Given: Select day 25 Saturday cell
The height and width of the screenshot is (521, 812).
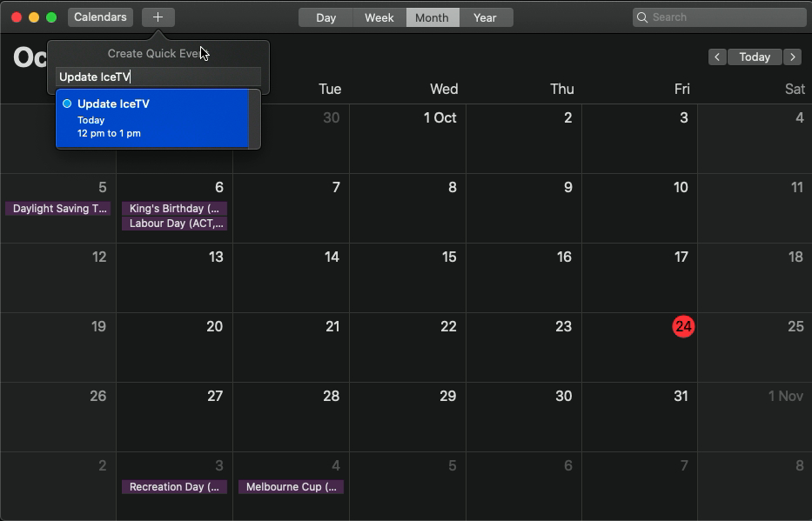Looking at the screenshot, I should [x=755, y=348].
